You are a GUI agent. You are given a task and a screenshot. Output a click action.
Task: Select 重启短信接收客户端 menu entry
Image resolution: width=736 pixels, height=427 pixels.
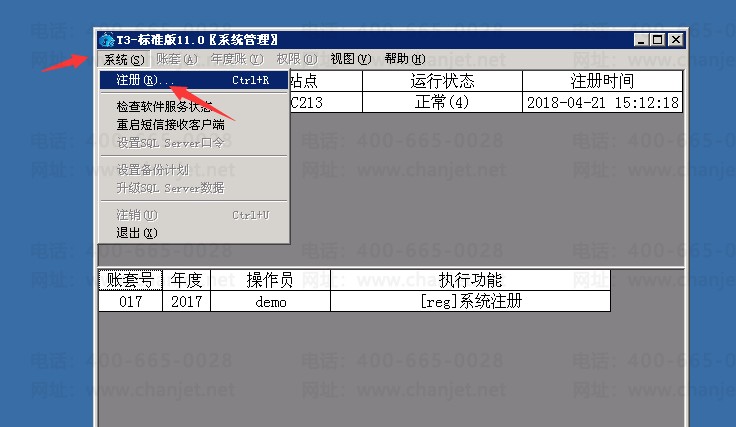tap(194, 125)
